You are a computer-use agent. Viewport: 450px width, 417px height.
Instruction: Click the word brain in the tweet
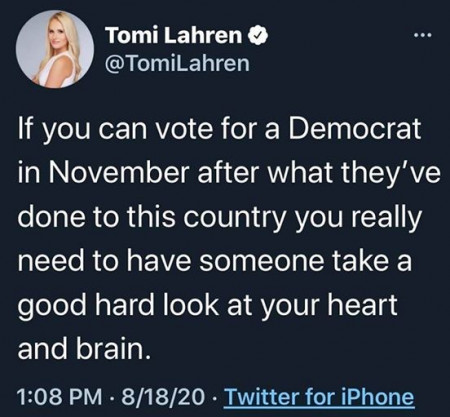point(111,349)
